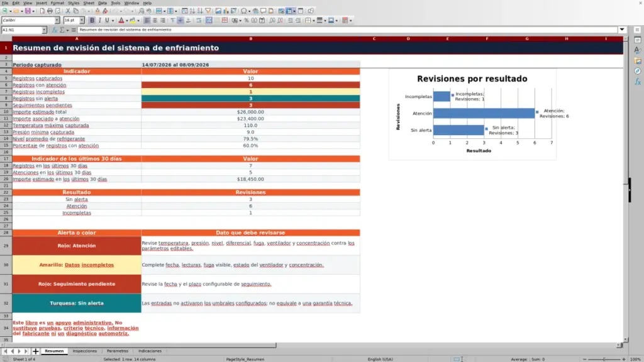Open the Font Color dropdown arrow
The height and width of the screenshot is (362, 644).
[126, 20]
